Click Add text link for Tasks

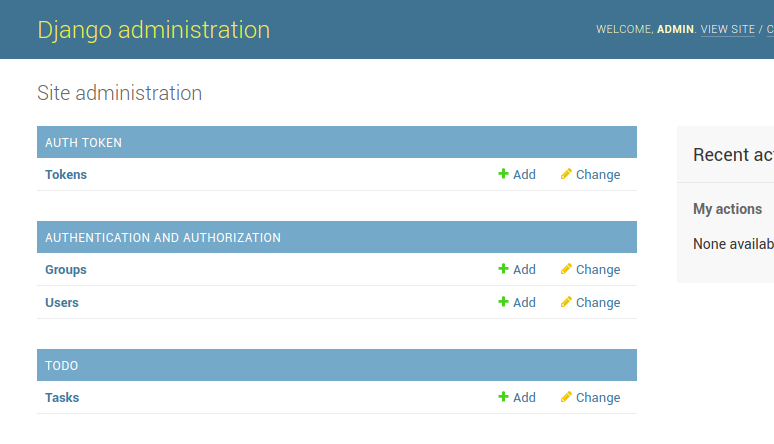[524, 398]
